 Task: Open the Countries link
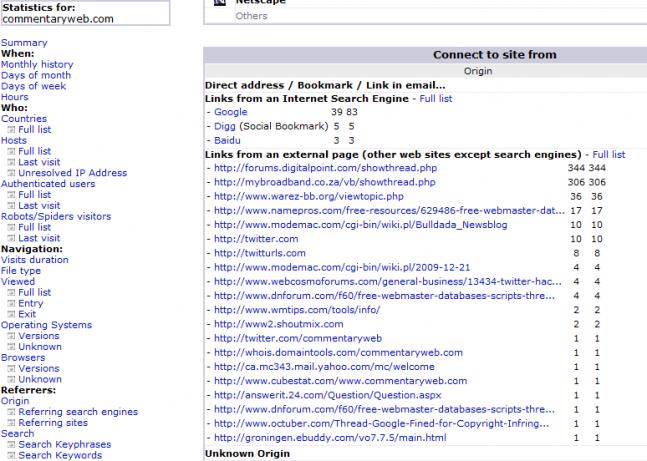coord(24,119)
